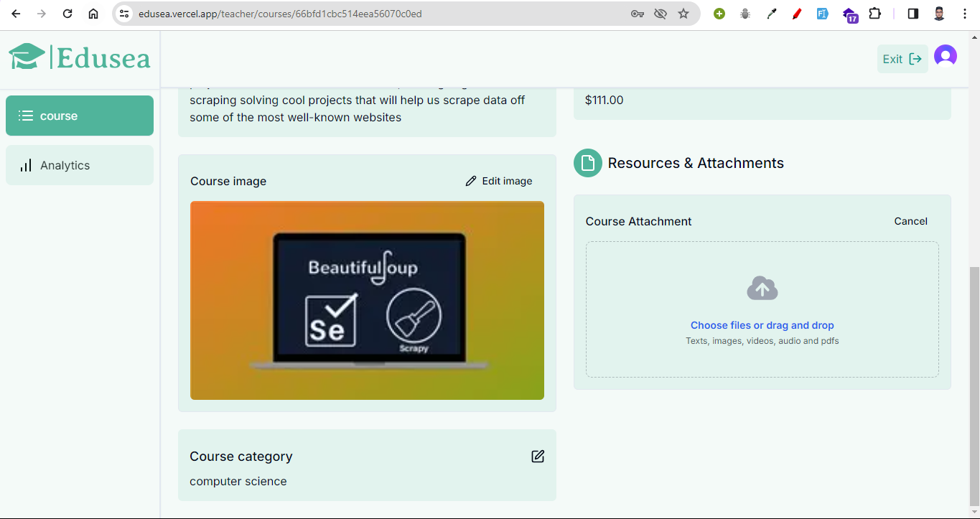Click the Course Attachment heading

639,221
